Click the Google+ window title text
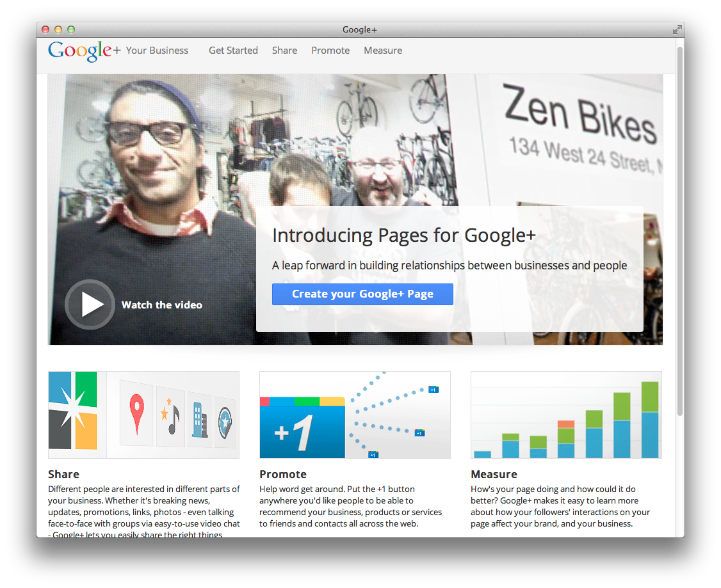Image resolution: width=721 pixels, height=588 pixels. tap(360, 30)
